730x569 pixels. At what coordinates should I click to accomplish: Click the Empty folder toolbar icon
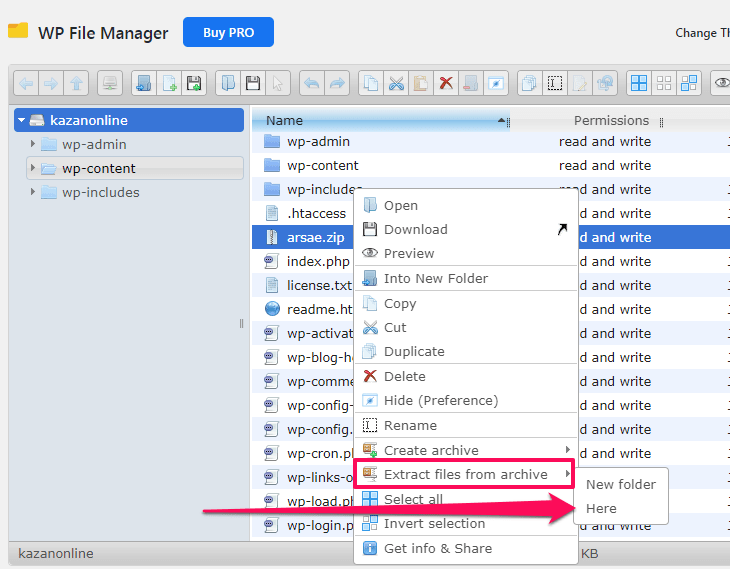pos(471,83)
